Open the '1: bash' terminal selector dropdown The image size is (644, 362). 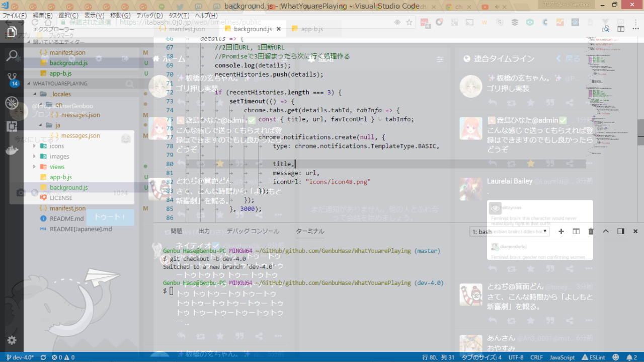click(510, 232)
